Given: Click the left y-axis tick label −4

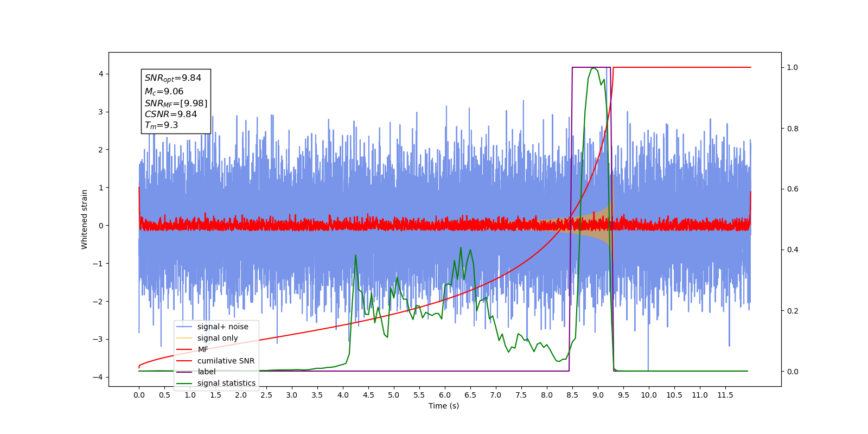Looking at the screenshot, I should [98, 377].
